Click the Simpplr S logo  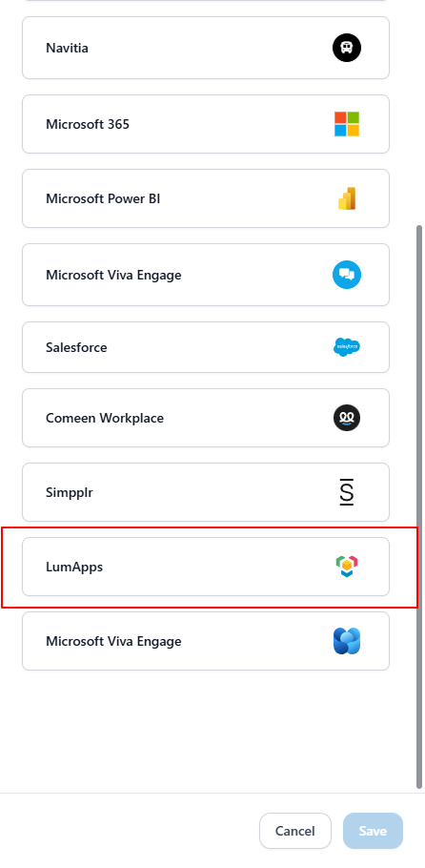click(x=347, y=492)
